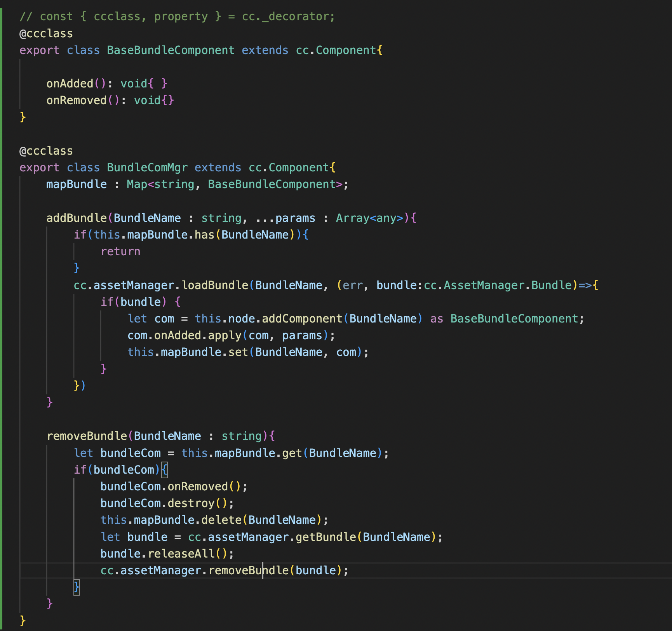Click the "bundleCom.onRemoved()" call
672x631 pixels.
[171, 486]
